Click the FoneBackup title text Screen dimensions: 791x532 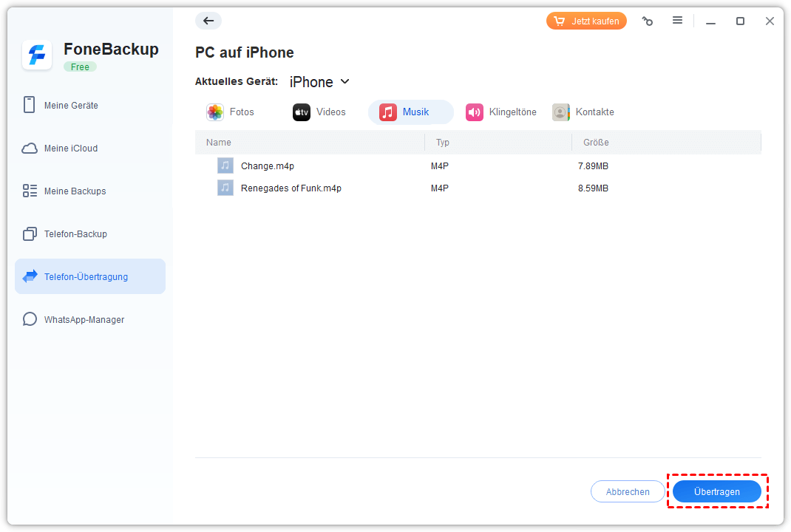coord(111,49)
